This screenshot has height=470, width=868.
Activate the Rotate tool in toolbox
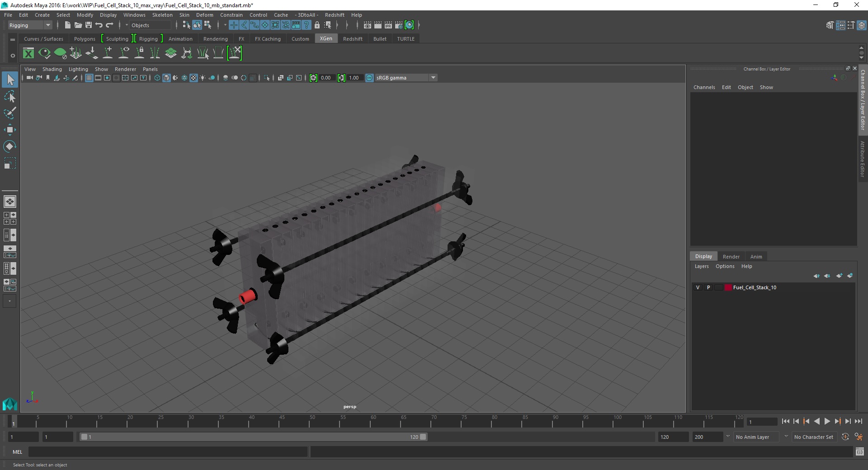(10, 146)
